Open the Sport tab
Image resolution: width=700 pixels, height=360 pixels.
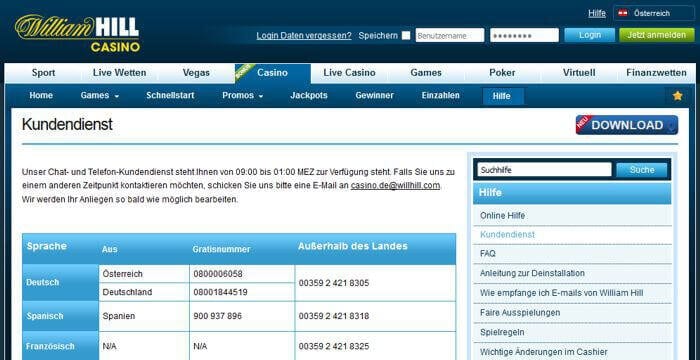point(43,73)
